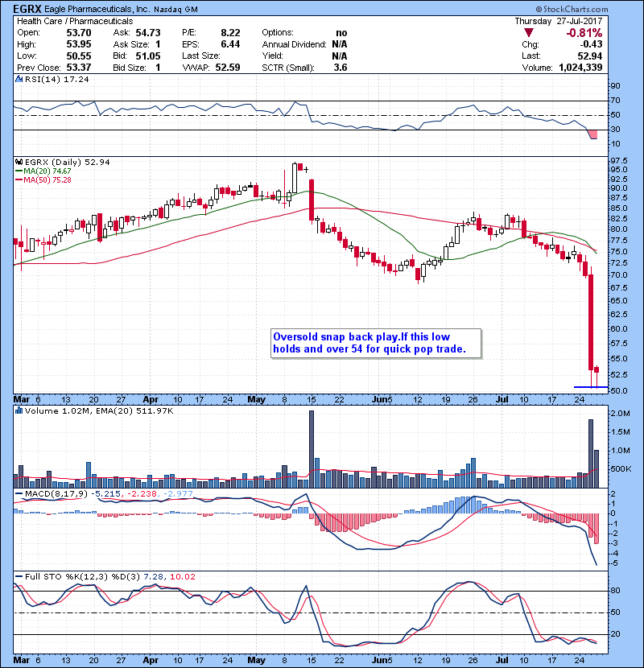
Task: Click the -0.81% percent change value
Action: [584, 33]
